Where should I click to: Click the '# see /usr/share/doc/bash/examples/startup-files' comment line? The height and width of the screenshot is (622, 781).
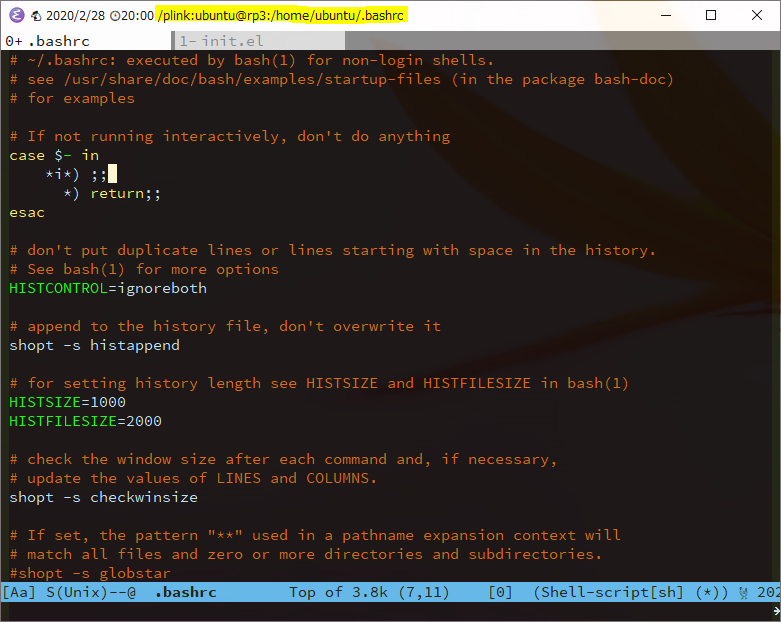342,79
